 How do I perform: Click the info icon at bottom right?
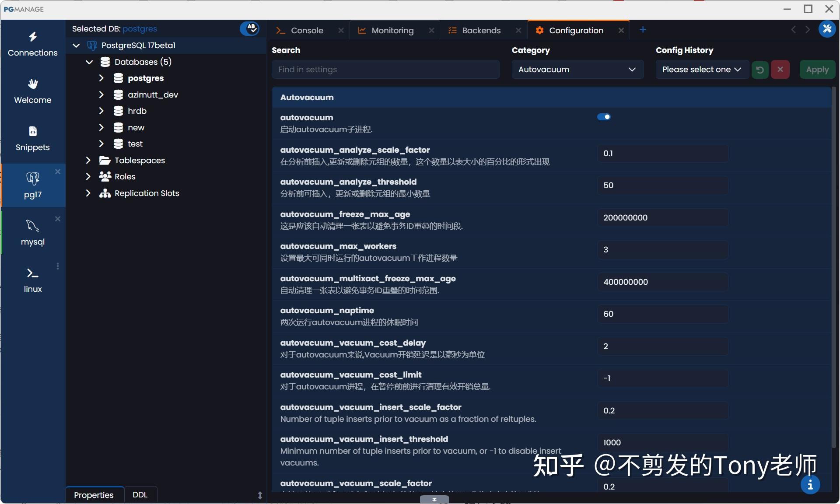pyautogui.click(x=810, y=485)
